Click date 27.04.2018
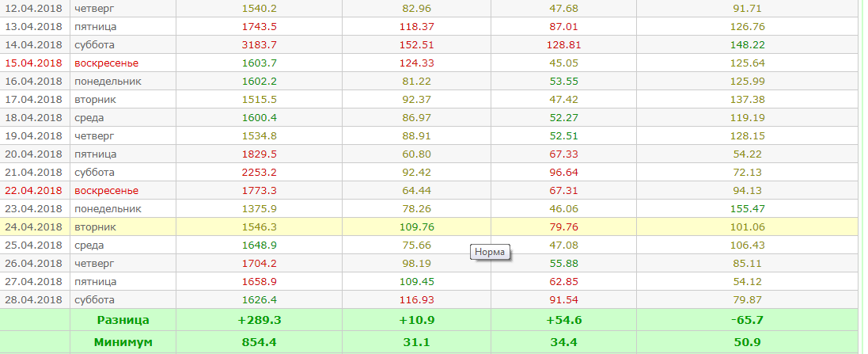The width and height of the screenshot is (868, 354). tap(34, 281)
